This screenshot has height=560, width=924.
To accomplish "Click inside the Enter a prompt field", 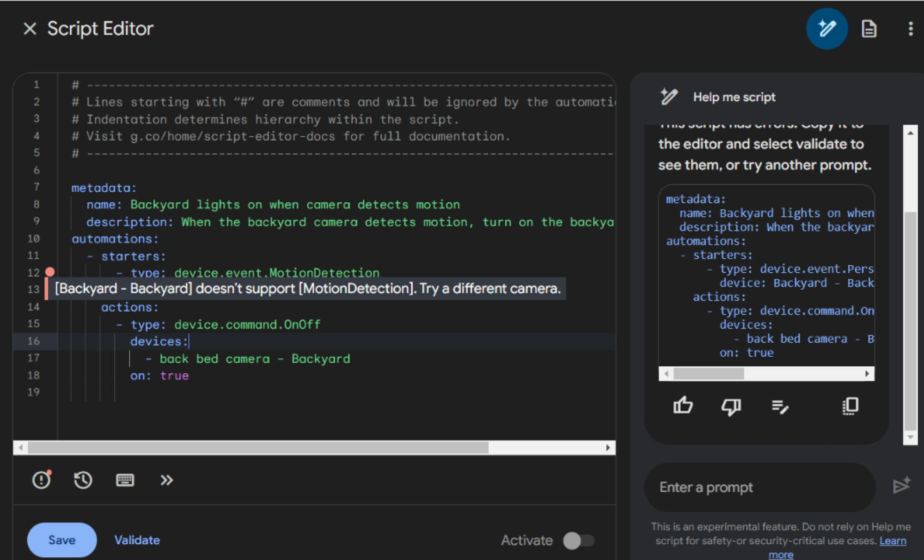I will [758, 487].
